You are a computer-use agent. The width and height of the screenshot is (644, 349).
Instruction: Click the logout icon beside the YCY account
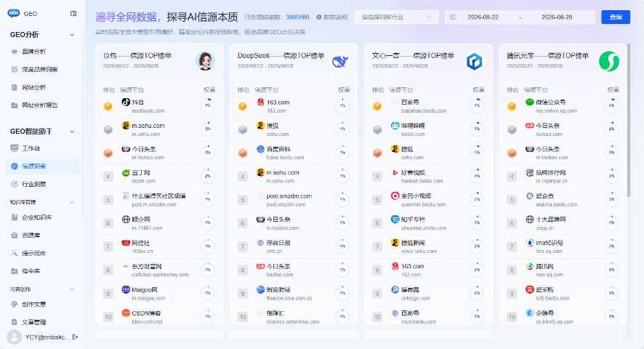pos(75,337)
